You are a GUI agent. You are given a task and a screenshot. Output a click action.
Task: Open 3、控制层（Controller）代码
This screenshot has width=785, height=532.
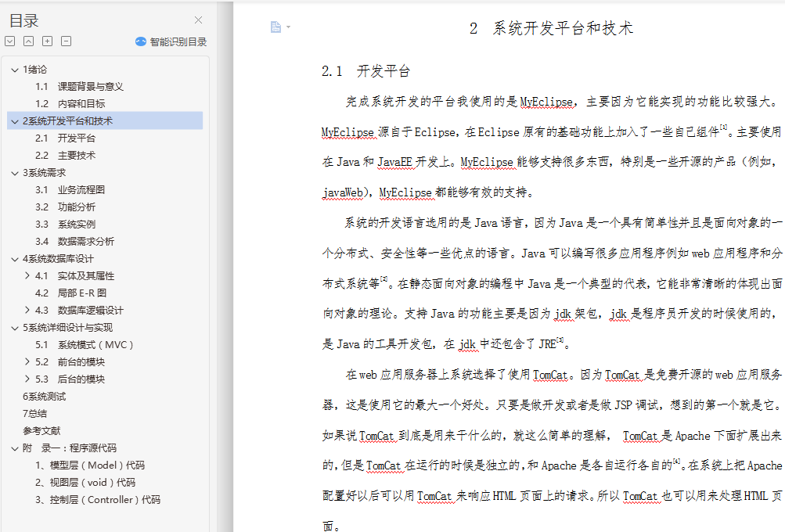[x=98, y=499]
